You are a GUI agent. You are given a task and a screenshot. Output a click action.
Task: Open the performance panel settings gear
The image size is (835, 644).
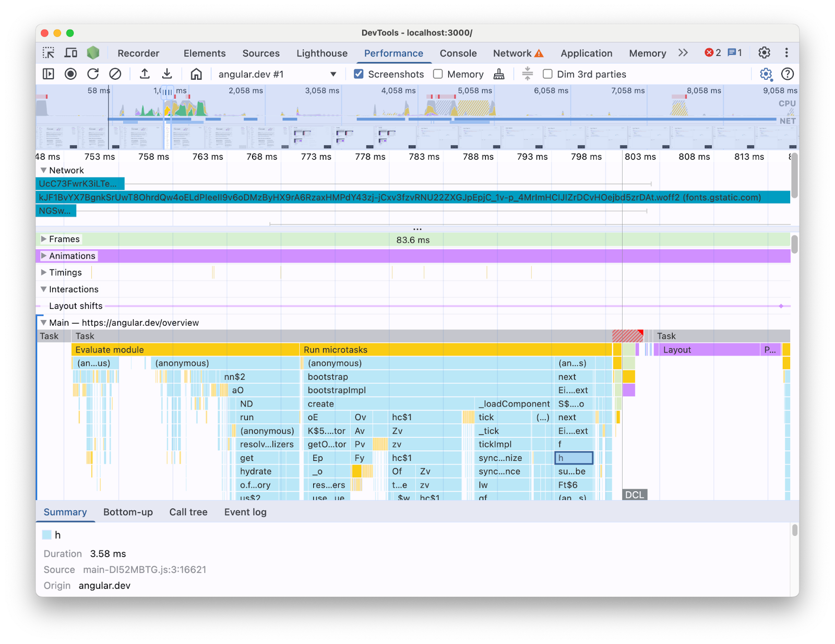(x=765, y=74)
